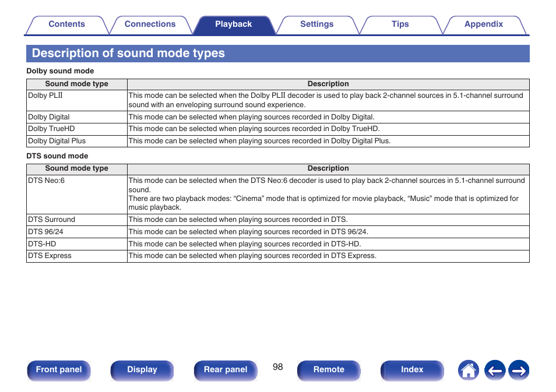Screen dimensions: 556x392
Task: Jump to the Front panel section
Action: (x=59, y=370)
